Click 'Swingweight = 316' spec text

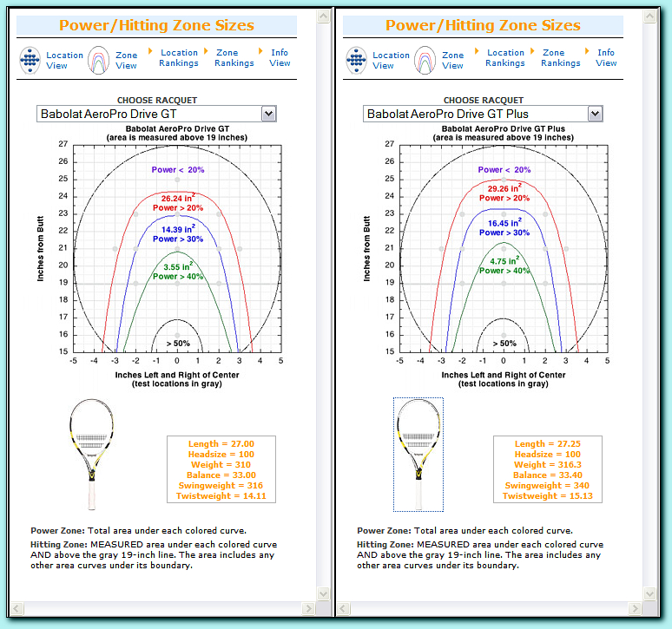[221, 486]
